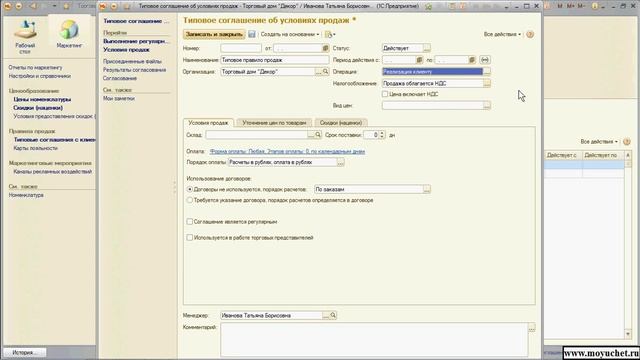Go to 'Присоединенные файлы'
The height and width of the screenshot is (360, 640).
132,61
